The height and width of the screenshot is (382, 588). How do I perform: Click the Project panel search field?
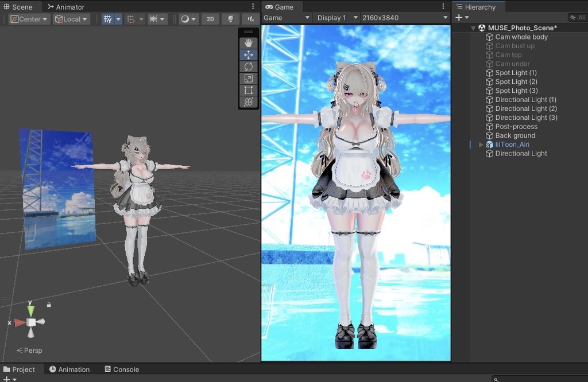point(540,379)
